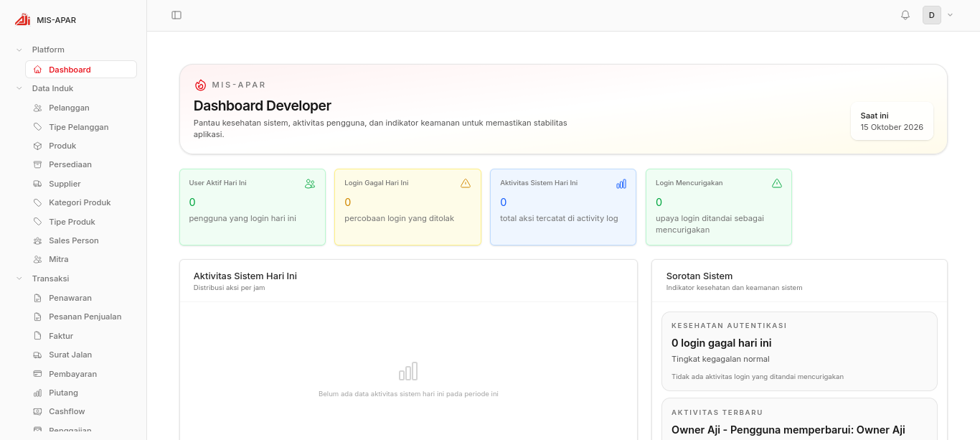Viewport: 980px width, 440px height.
Task: Click 'Tingkat kegagalan normal' text
Action: pyautogui.click(x=720, y=359)
